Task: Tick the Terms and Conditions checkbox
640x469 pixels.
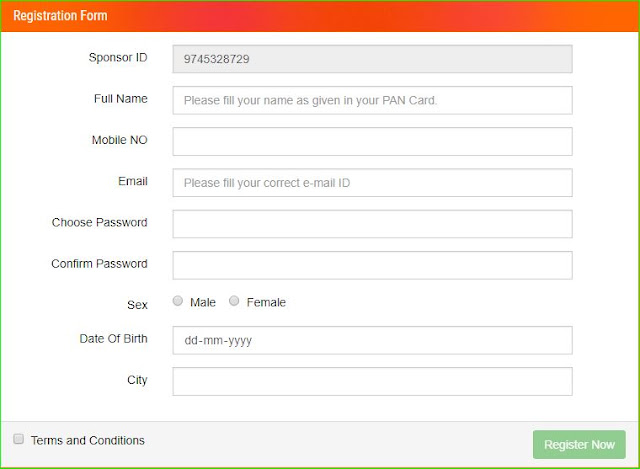Action: tap(18, 439)
